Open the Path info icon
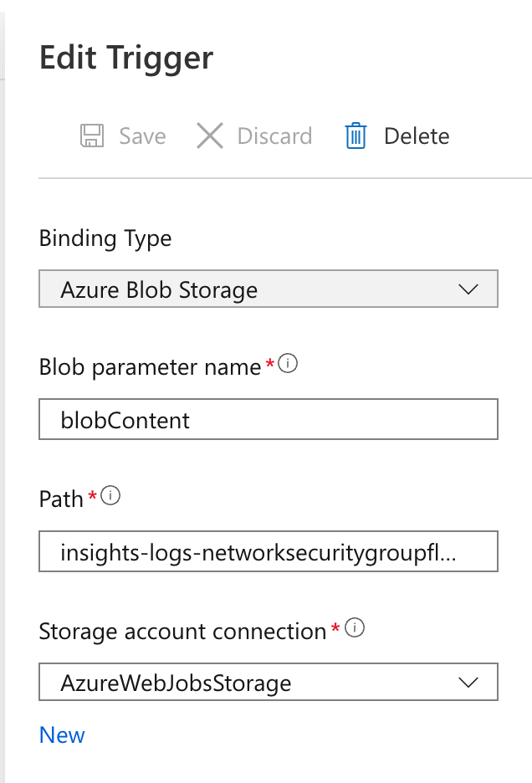This screenshot has height=783, width=532. [110, 496]
